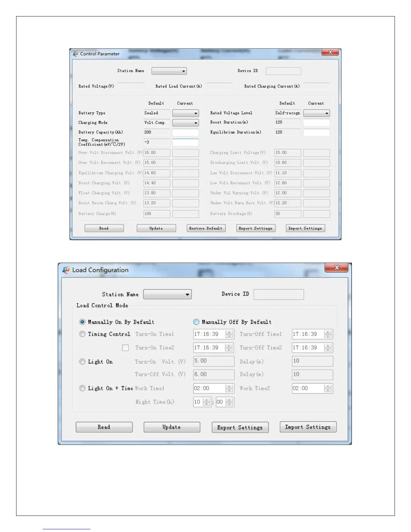Click Read button in Load Configuration
This screenshot has height=532, width=411.
pos(104,427)
